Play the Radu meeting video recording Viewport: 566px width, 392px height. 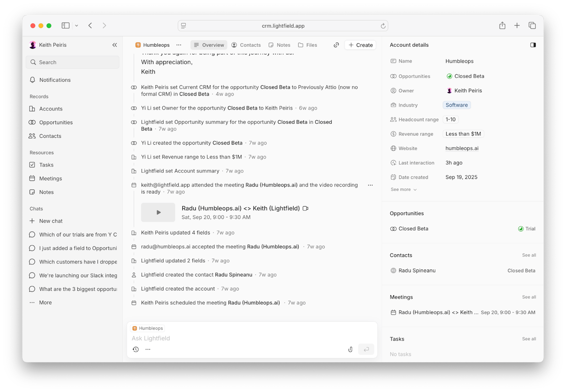click(x=158, y=212)
